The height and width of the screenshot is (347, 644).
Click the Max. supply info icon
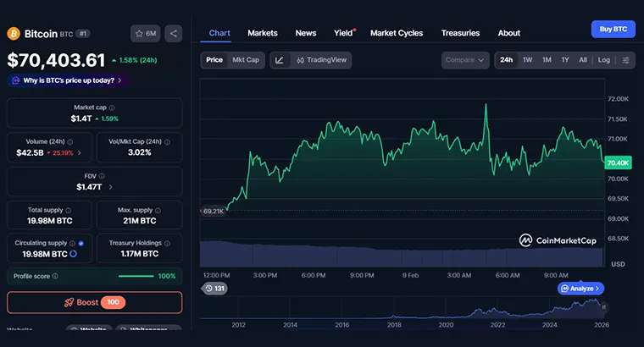[x=158, y=211]
